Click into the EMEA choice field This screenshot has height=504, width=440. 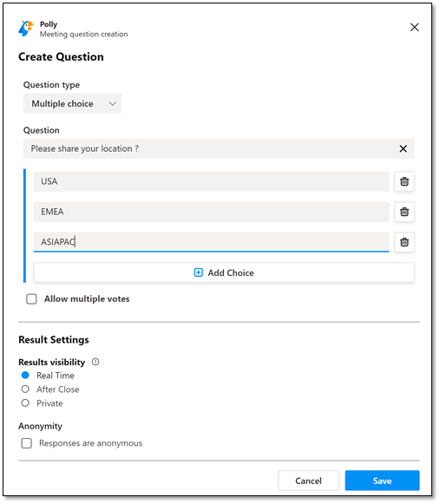click(x=211, y=212)
